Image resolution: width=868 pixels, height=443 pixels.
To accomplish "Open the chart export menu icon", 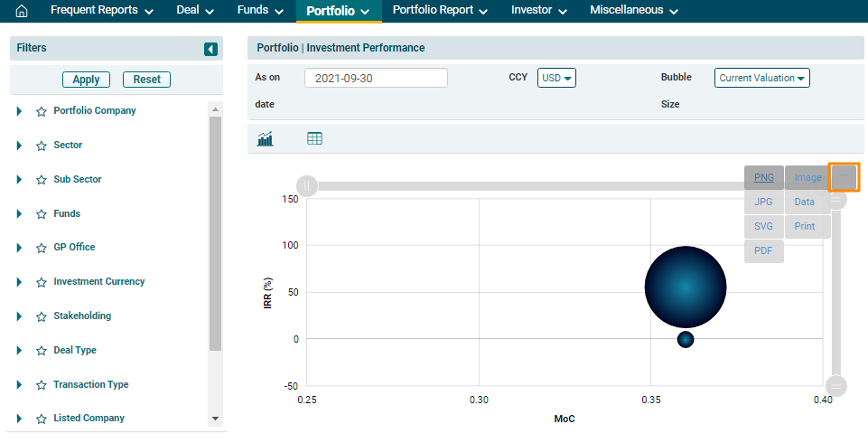I will (844, 177).
